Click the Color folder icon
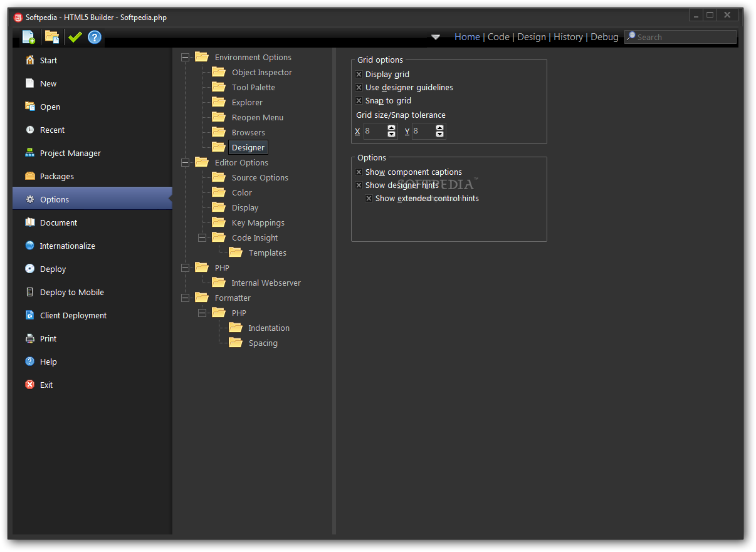This screenshot has height=552, width=756. click(x=219, y=192)
